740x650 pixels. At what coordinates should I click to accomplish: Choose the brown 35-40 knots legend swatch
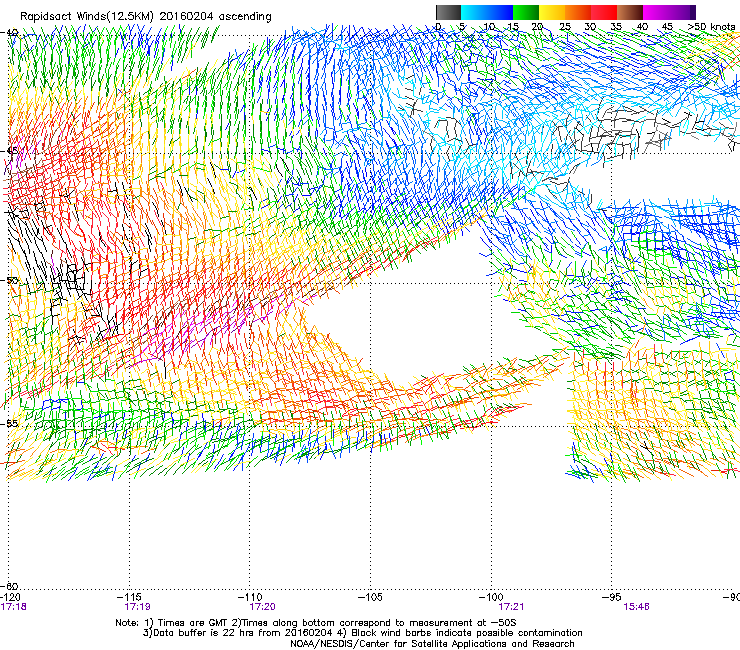[x=630, y=12]
